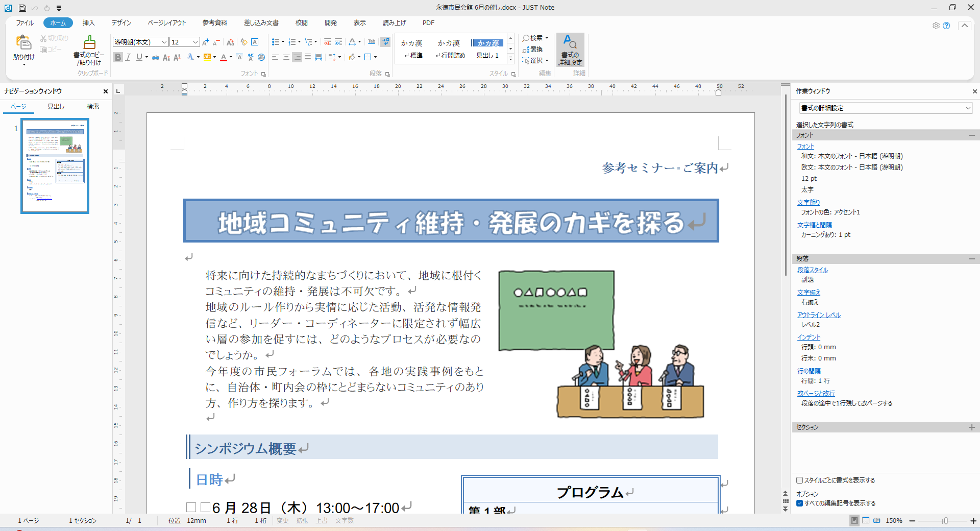Switch to the reading view icon in the status bar

click(x=876, y=520)
